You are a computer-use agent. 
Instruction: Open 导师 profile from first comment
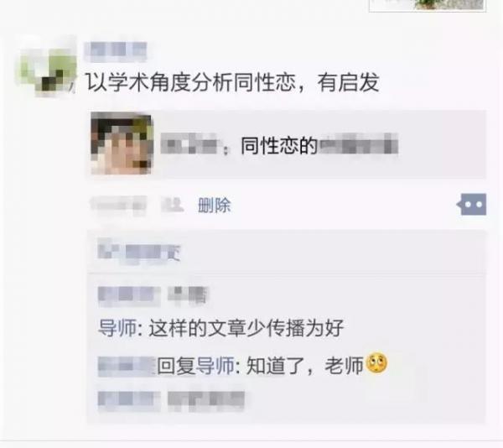point(117,328)
